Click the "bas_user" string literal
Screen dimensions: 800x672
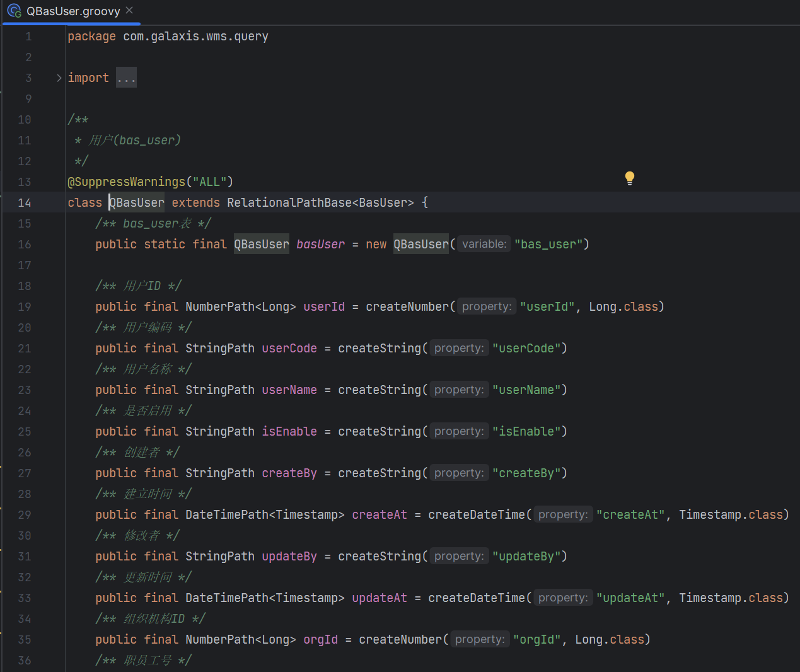point(548,244)
